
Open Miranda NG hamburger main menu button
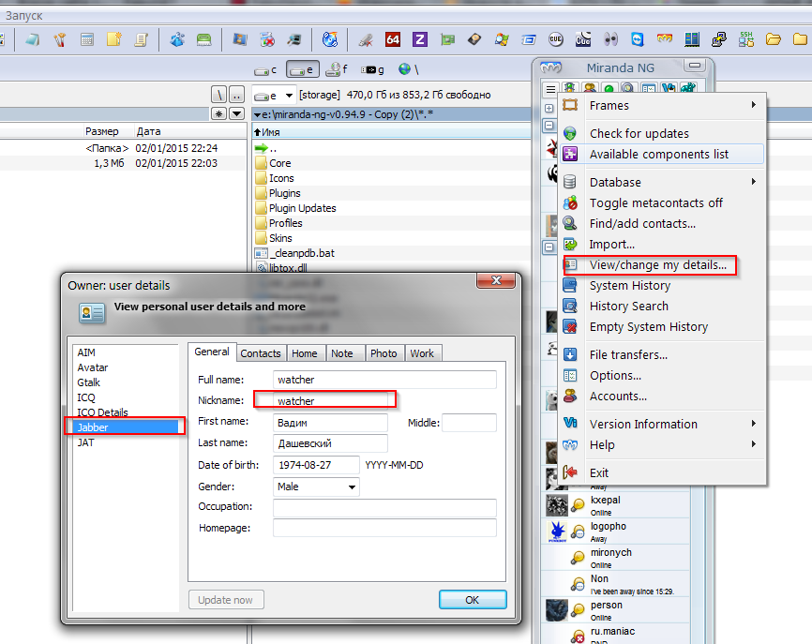pos(550,89)
